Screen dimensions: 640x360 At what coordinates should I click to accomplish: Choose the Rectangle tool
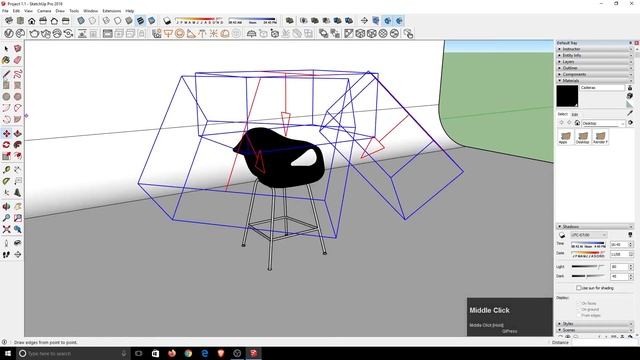click(x=6, y=85)
